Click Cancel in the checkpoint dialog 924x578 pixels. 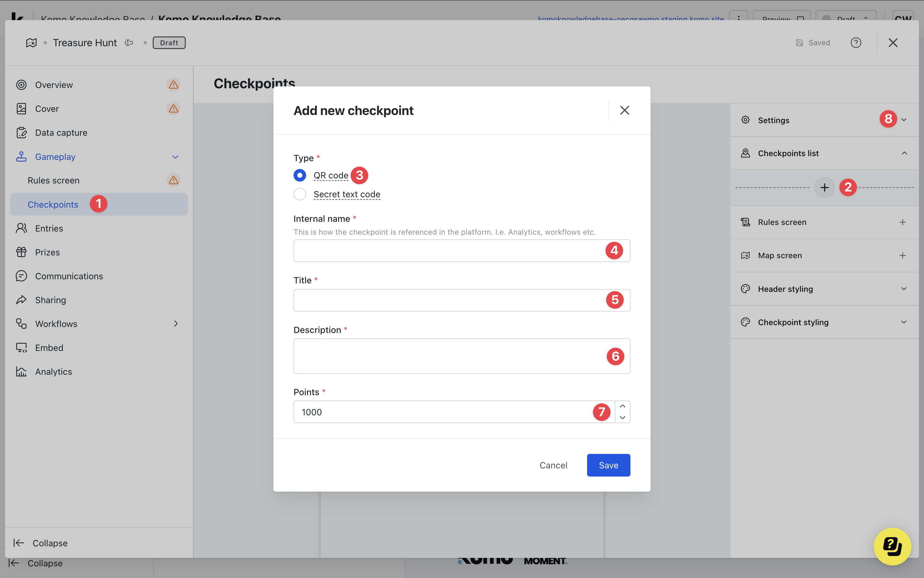tap(553, 465)
